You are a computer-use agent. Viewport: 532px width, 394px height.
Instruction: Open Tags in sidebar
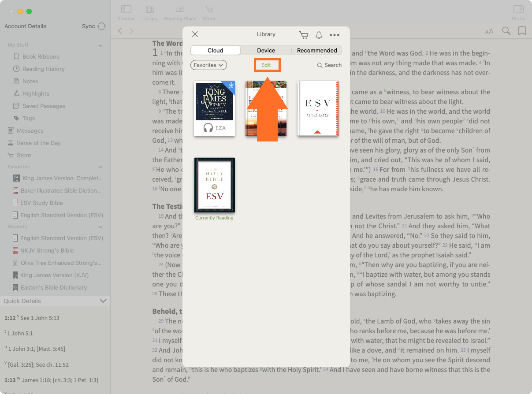pyautogui.click(x=24, y=118)
